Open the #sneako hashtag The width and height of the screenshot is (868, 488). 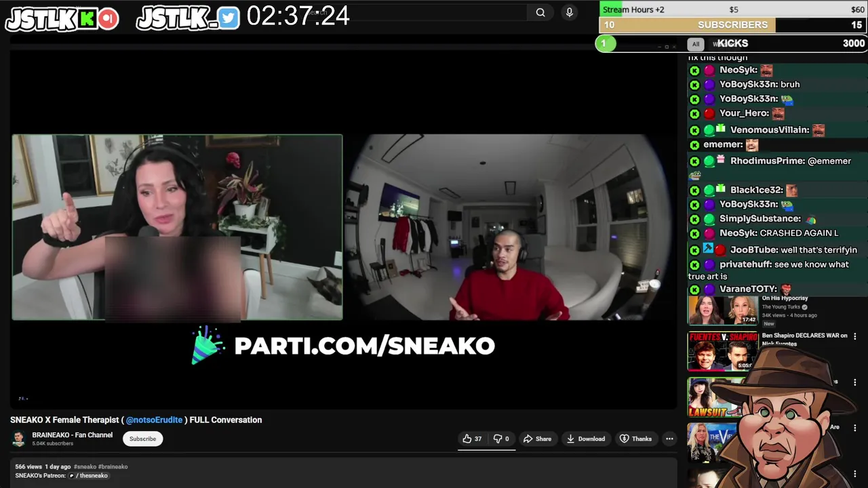coord(85,466)
